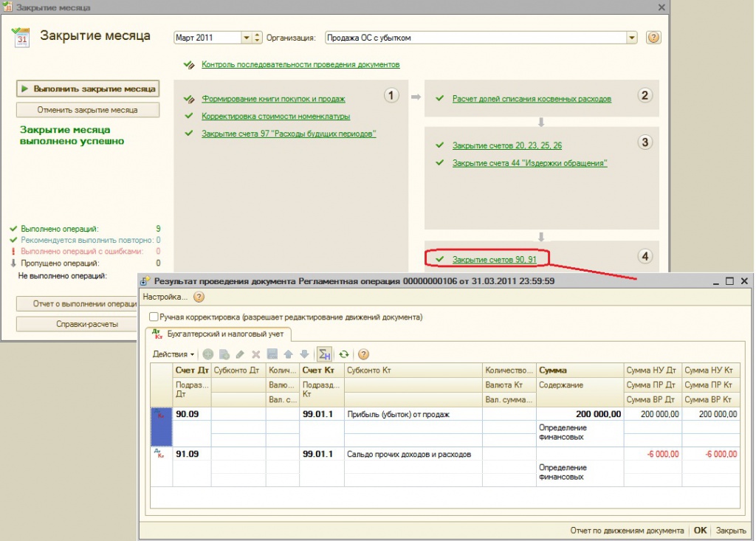Click the Счет Кт column header
This screenshot has width=756, height=541.
pos(322,371)
